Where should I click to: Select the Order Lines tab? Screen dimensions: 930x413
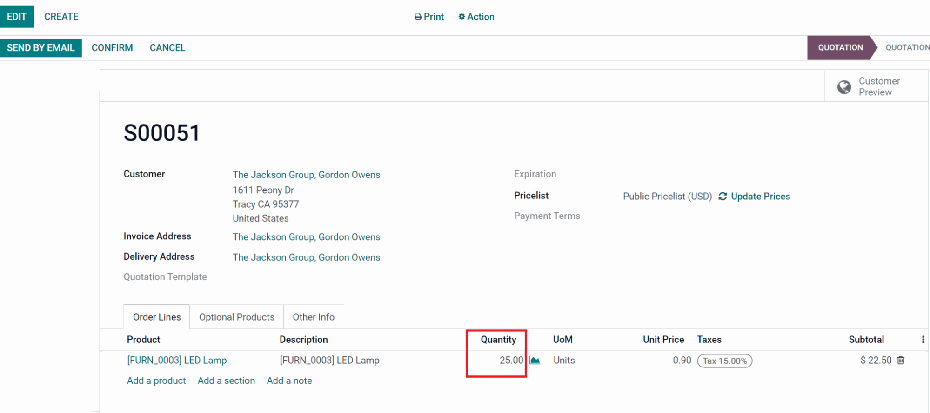156,317
